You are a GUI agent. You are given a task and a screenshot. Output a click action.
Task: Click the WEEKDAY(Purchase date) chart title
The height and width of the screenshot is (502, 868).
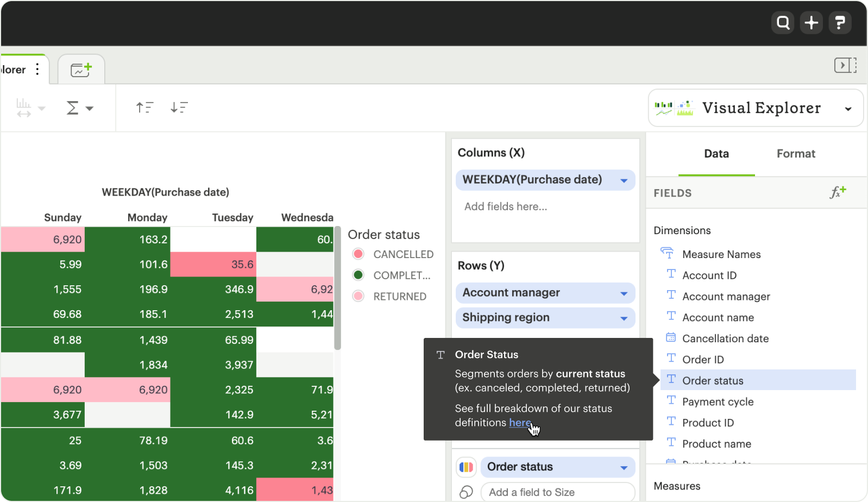tap(165, 192)
